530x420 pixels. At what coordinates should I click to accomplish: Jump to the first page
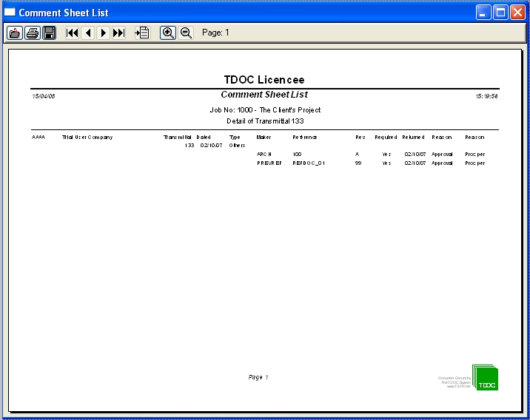(x=73, y=33)
